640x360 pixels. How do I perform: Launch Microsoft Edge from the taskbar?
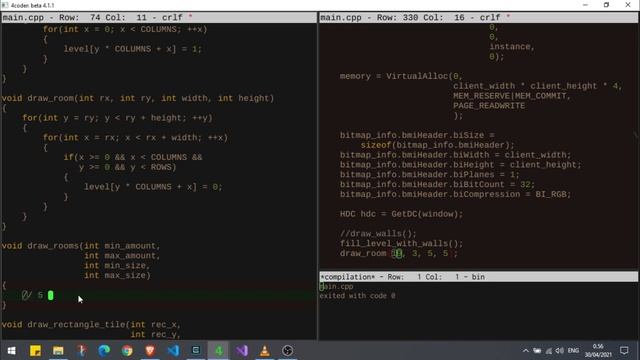tap(104, 351)
